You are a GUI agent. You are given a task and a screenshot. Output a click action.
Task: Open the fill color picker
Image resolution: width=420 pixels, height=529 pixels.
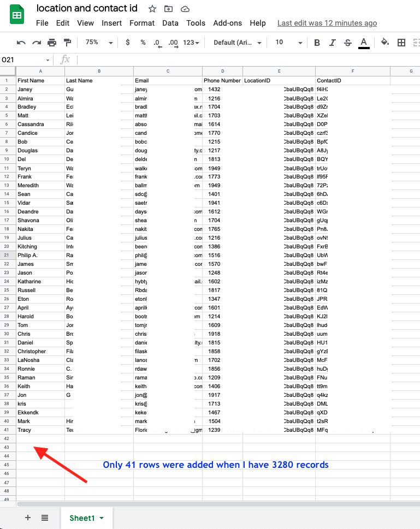384,42
